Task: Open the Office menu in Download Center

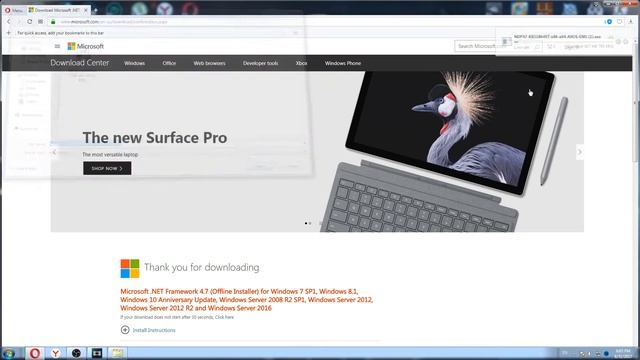Action: click(169, 63)
